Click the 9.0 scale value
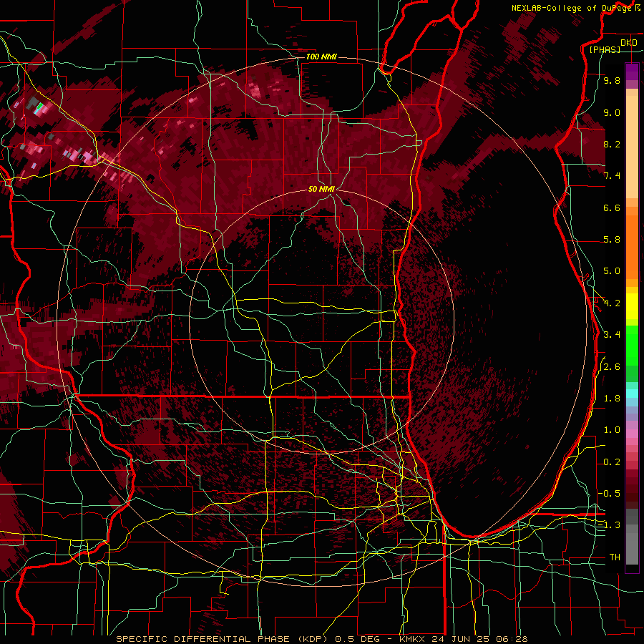Image resolution: width=644 pixels, height=644 pixels. point(612,112)
